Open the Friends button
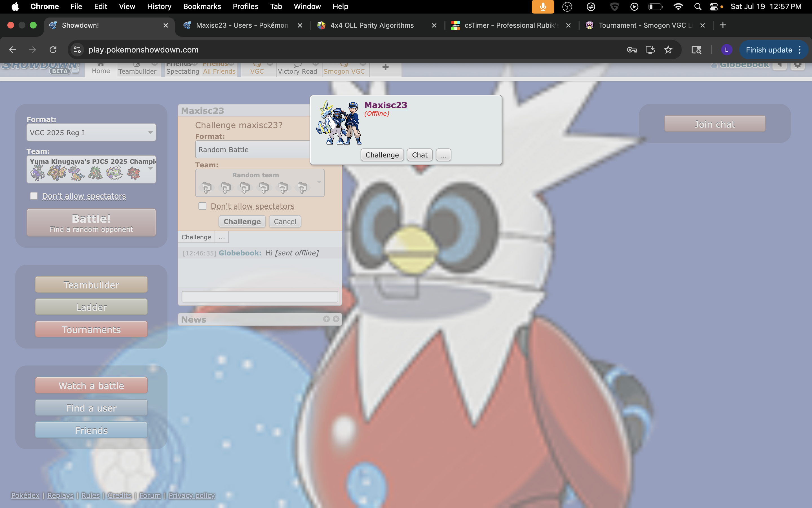This screenshot has width=812, height=508. [91, 430]
